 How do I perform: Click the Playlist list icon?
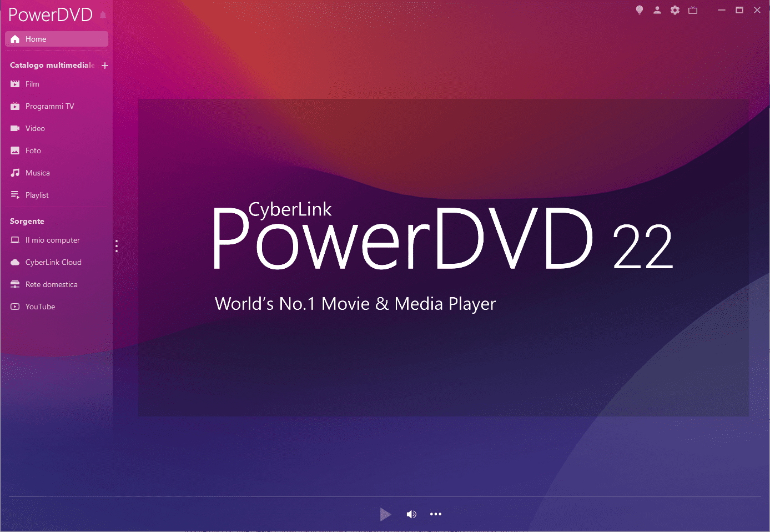(15, 195)
